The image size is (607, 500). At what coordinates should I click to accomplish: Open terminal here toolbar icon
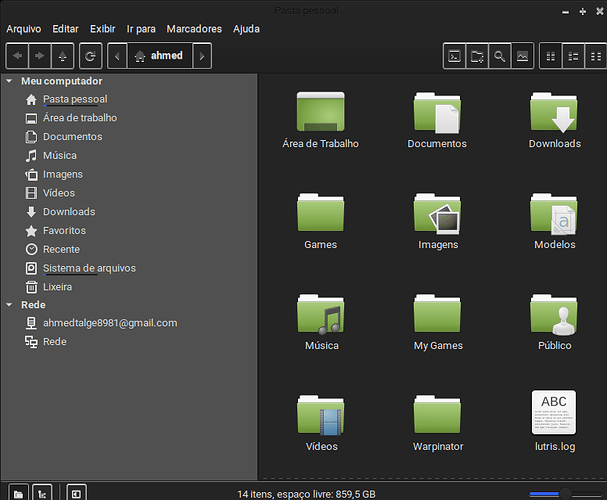tap(454, 57)
